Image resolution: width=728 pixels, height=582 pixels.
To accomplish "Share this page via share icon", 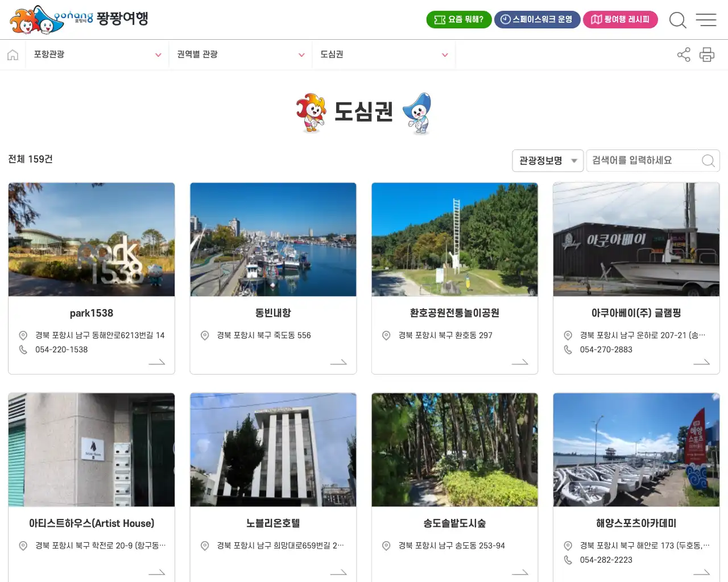I will (684, 55).
